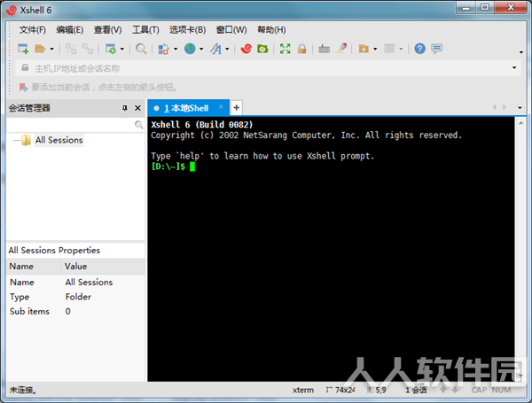Select the All Sessions folder
Viewport: 532px width, 403px height.
(59, 140)
